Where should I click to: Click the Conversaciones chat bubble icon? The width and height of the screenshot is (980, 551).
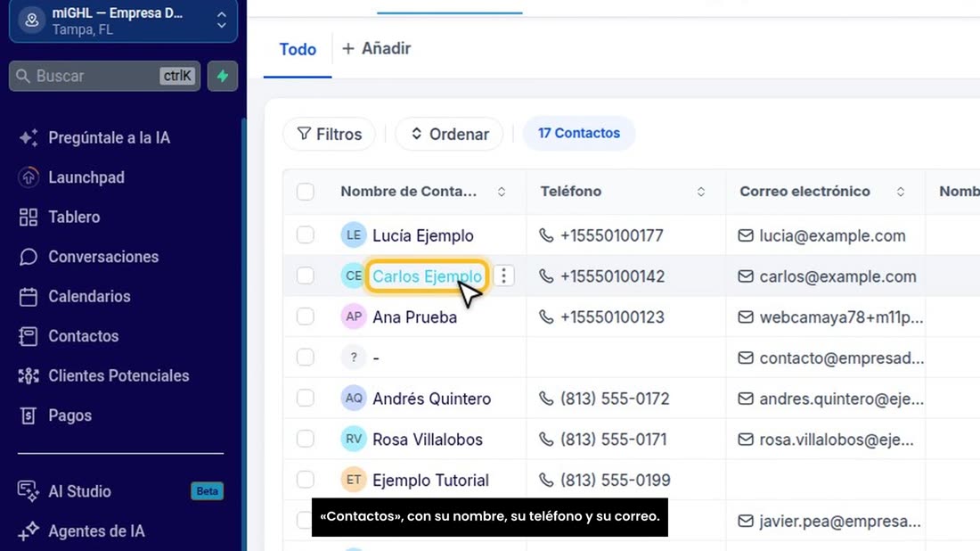click(x=29, y=257)
